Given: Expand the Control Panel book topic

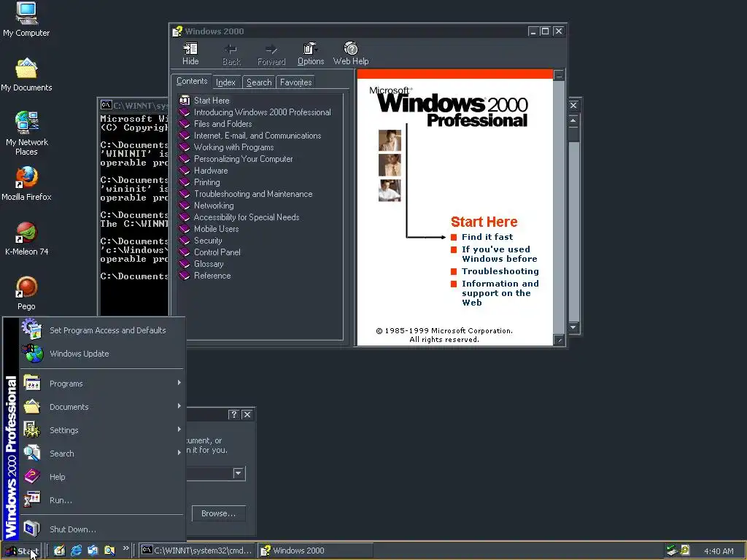Looking at the screenshot, I should 185,252.
